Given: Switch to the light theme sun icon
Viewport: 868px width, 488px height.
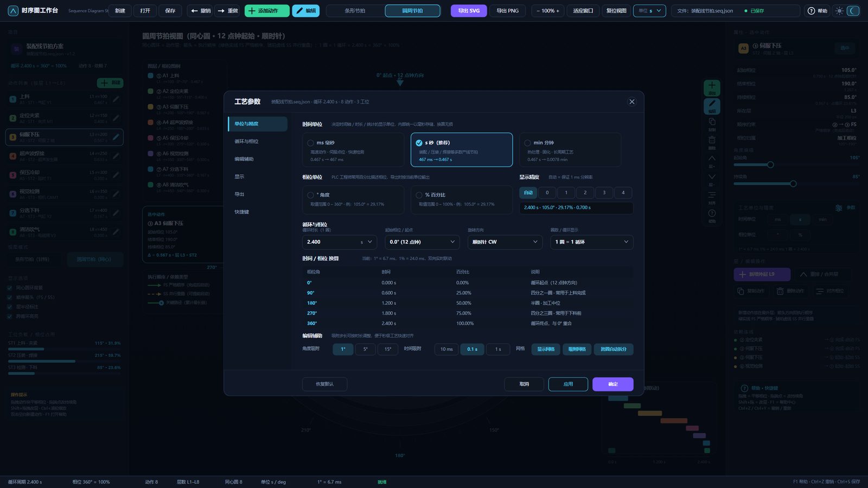Looking at the screenshot, I should [x=840, y=11].
